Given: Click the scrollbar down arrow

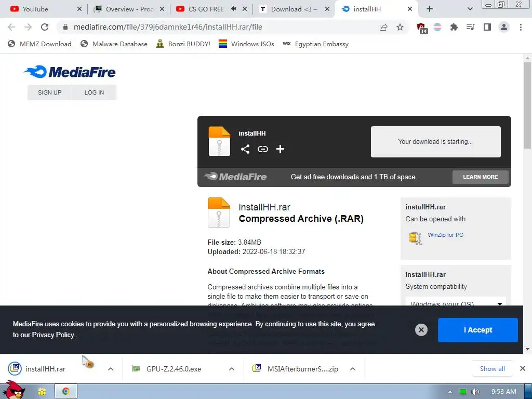Looking at the screenshot, I should (x=527, y=349).
